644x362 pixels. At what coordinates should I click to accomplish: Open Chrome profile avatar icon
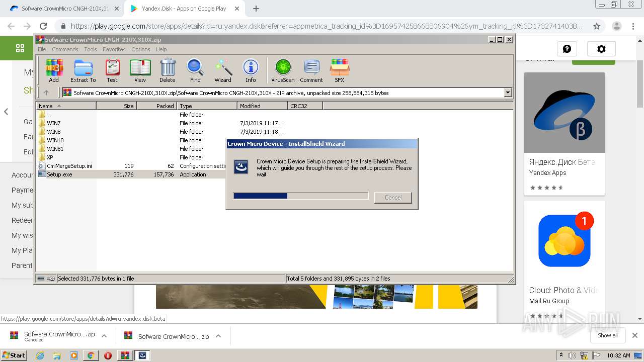click(x=616, y=26)
